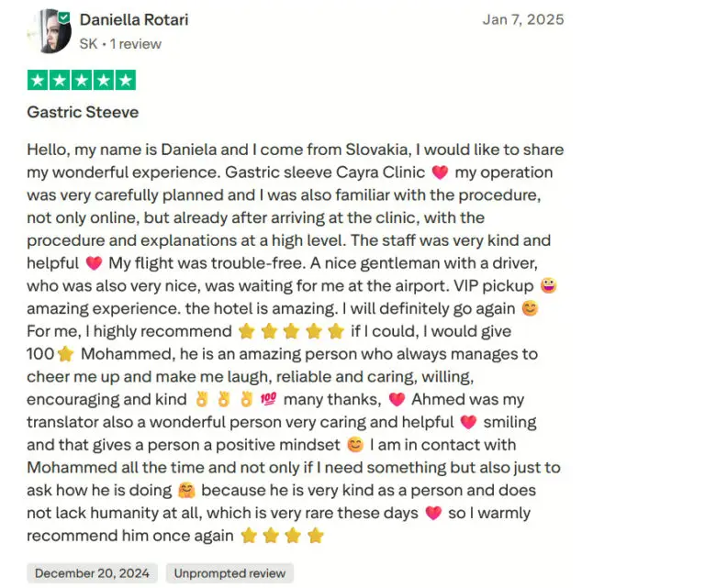Click the red 100 emoji before "many thanks"
The image size is (705, 588).
[x=269, y=399]
